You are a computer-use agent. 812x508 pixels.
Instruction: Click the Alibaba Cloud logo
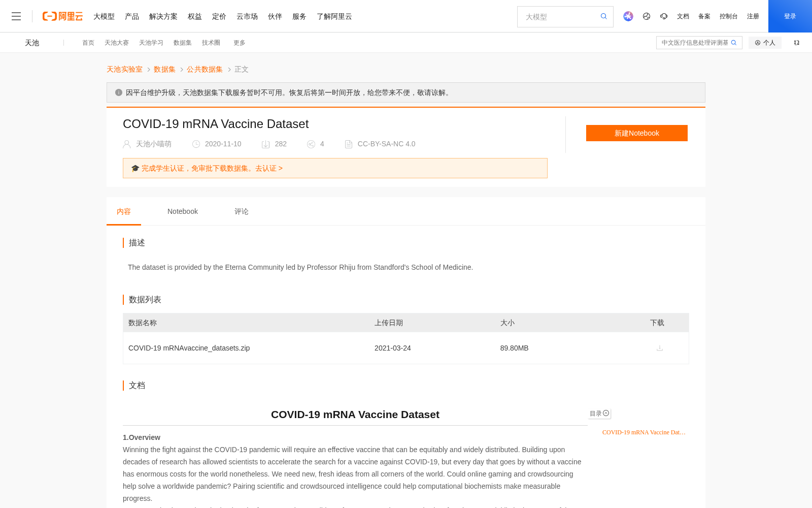[62, 16]
